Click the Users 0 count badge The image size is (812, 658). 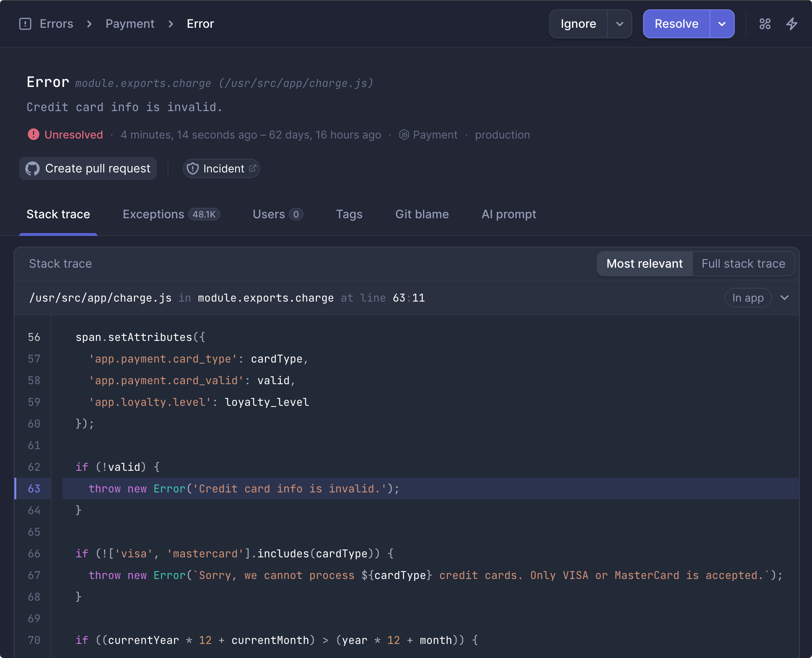pos(296,215)
